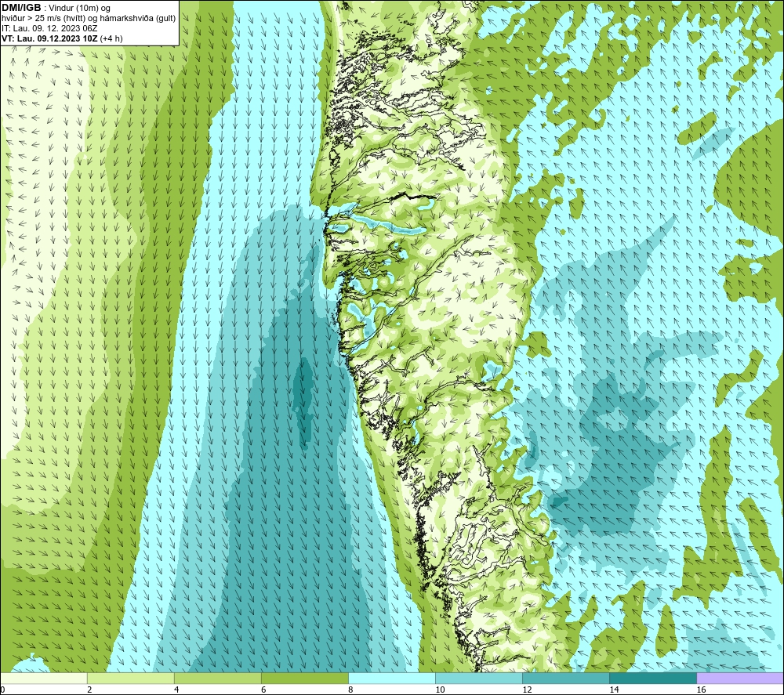
Task: Click the 8–10 m/s light cyan legend swatch
Action: [391, 678]
